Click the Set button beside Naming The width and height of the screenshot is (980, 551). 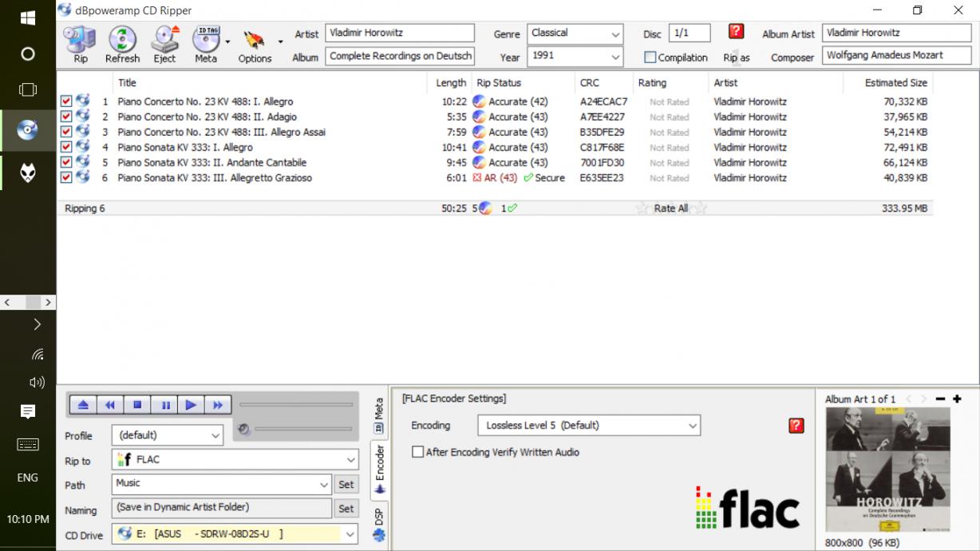[x=346, y=508]
